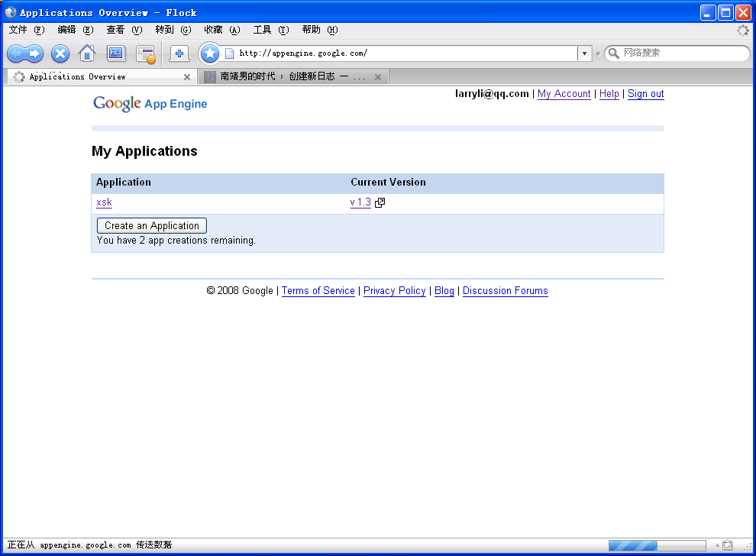
Task: Go forward using the Forward arrow
Action: [x=34, y=53]
